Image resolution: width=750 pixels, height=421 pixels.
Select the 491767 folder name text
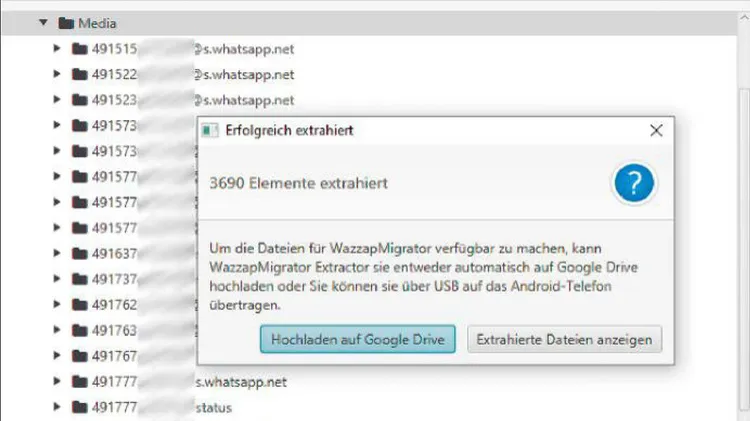click(x=114, y=356)
